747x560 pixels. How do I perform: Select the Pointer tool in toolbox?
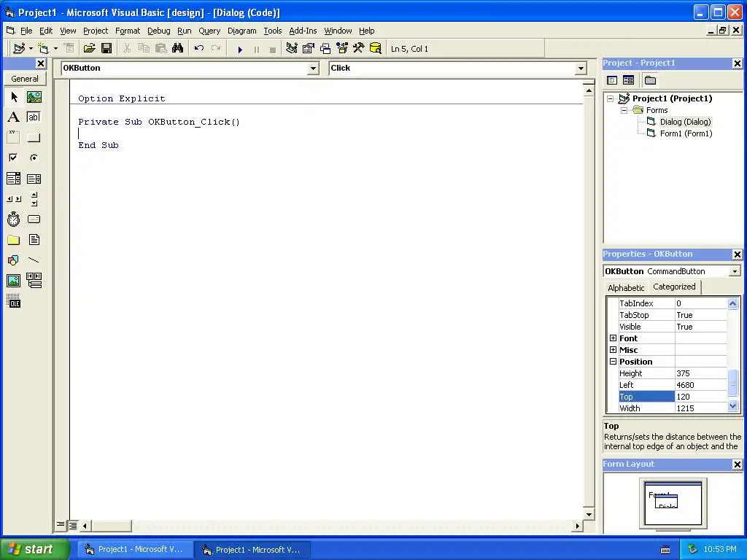tap(14, 97)
